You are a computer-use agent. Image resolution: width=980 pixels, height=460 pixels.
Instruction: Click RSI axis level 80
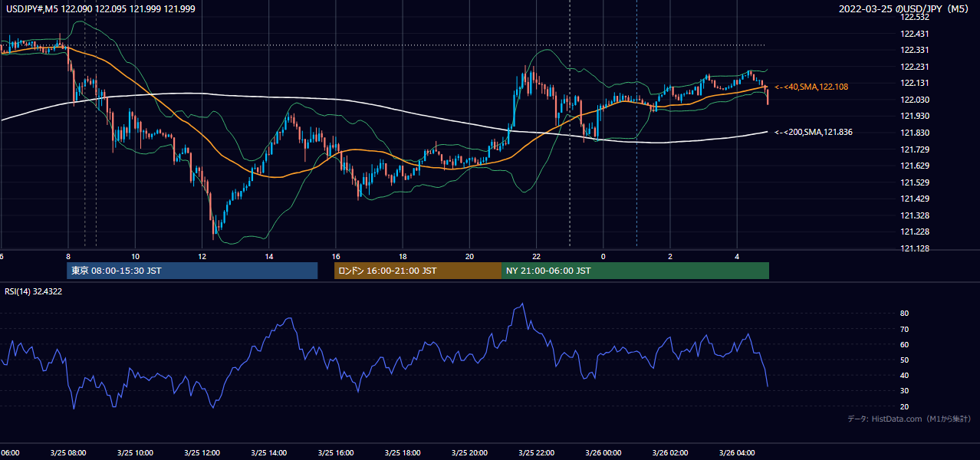point(905,314)
